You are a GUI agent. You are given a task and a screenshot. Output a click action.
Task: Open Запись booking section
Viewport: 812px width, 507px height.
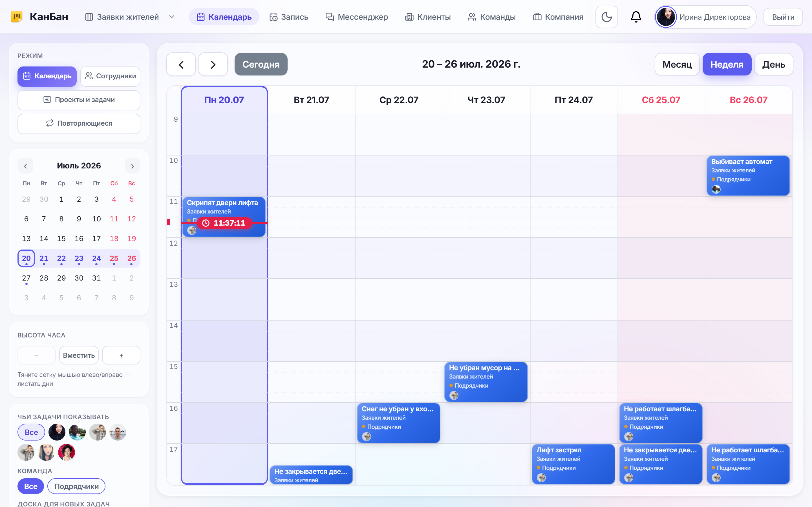click(x=289, y=17)
